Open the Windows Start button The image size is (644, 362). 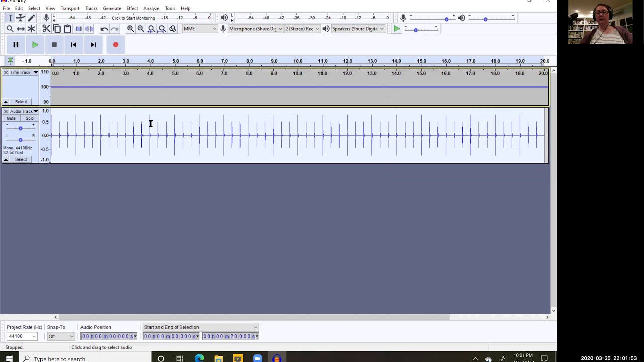pyautogui.click(x=9, y=358)
